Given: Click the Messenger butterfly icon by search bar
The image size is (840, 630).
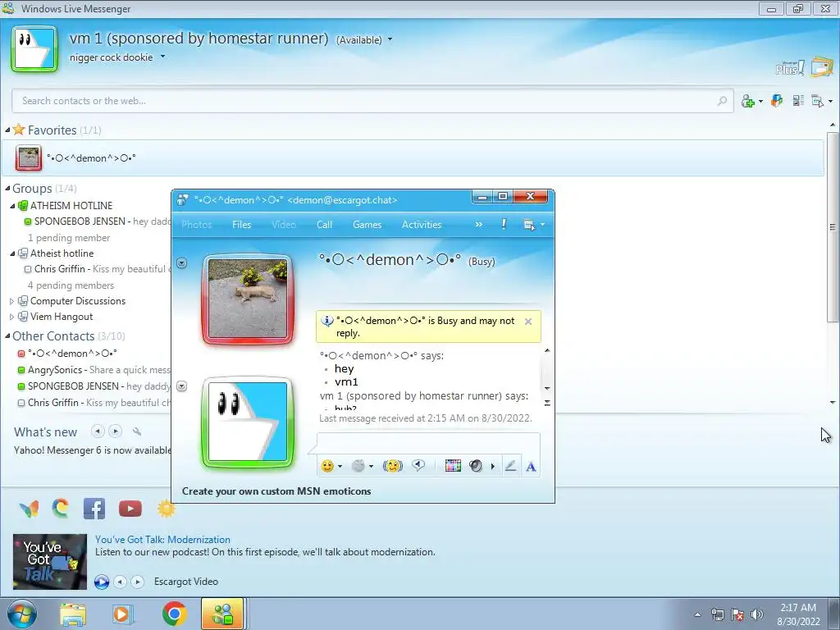Looking at the screenshot, I should point(777,100).
